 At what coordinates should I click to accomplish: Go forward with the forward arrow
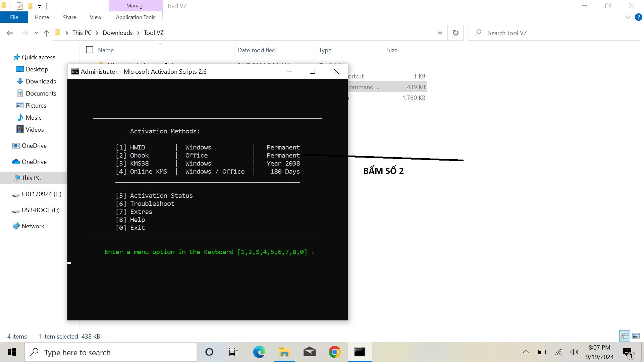25,33
